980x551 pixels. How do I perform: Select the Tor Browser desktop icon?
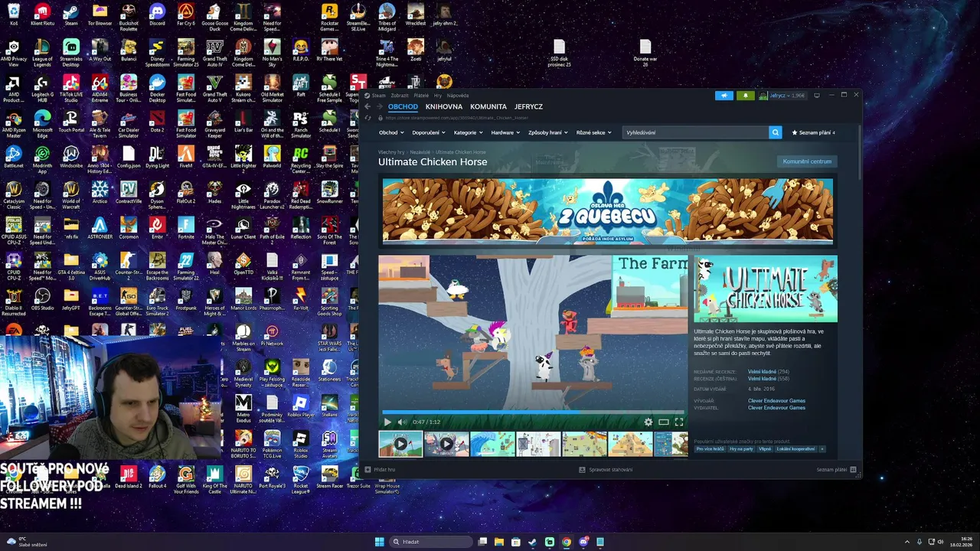(100, 14)
